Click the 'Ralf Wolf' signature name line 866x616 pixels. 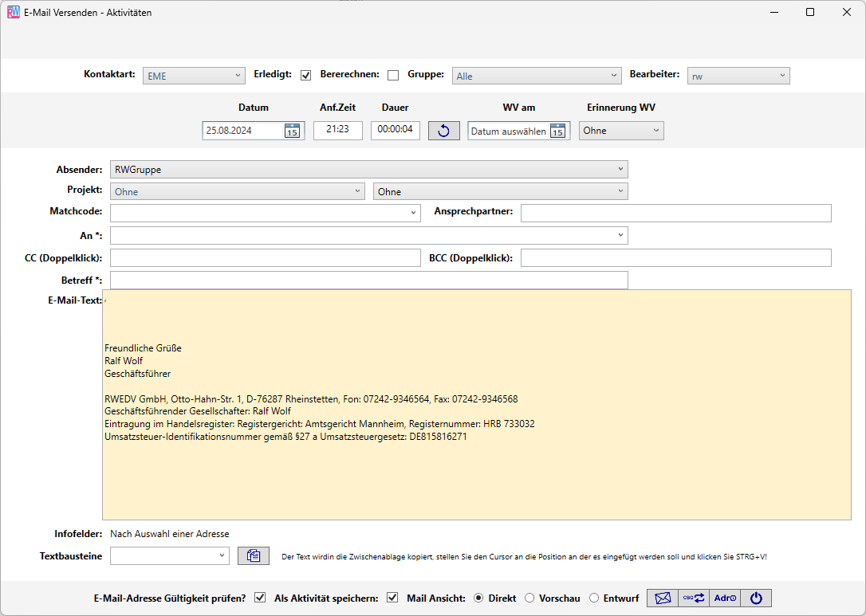tap(124, 361)
